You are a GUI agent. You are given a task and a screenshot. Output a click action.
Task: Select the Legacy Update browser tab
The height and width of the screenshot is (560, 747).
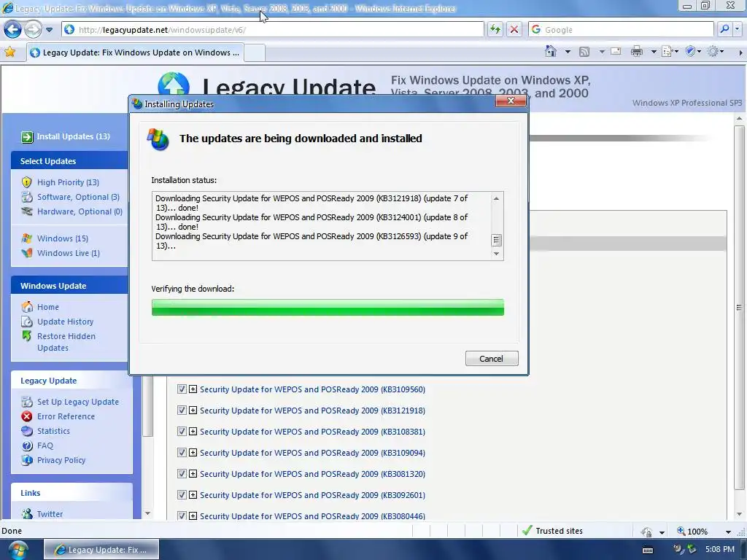(x=135, y=52)
